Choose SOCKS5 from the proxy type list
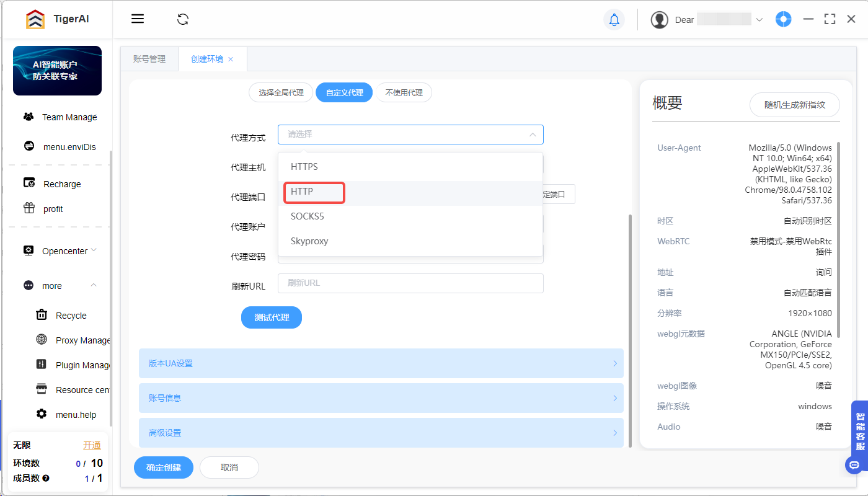868x496 pixels. 410,217
